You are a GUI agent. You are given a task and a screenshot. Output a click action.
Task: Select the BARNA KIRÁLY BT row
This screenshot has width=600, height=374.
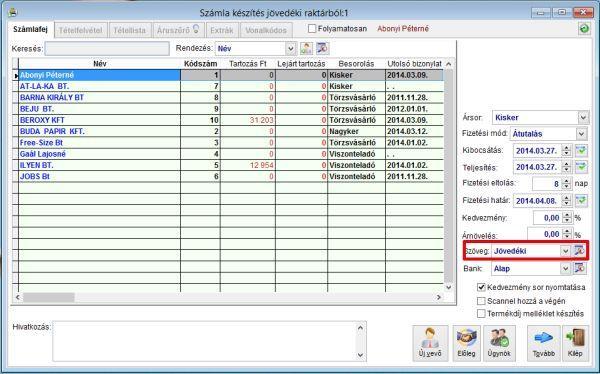231,97
